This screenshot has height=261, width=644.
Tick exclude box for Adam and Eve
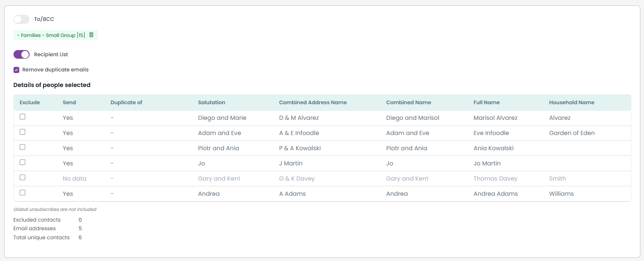click(x=23, y=132)
